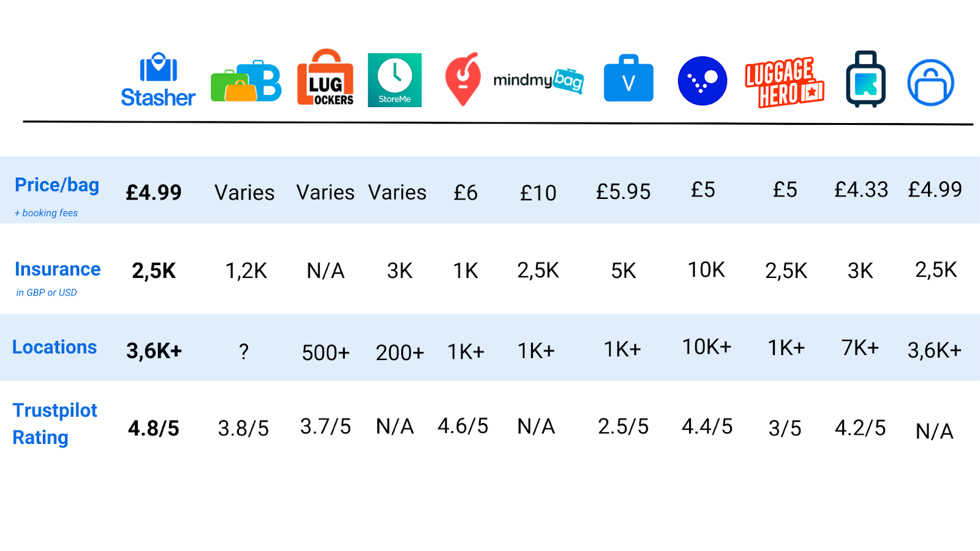Image resolution: width=980 pixels, height=551 pixels.
Task: Click the Stasher logo
Action: pyautogui.click(x=158, y=80)
